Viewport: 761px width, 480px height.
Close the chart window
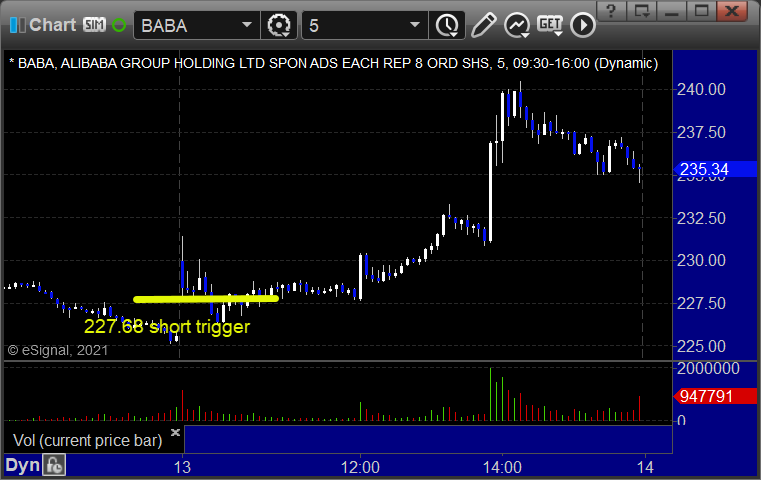tap(732, 11)
